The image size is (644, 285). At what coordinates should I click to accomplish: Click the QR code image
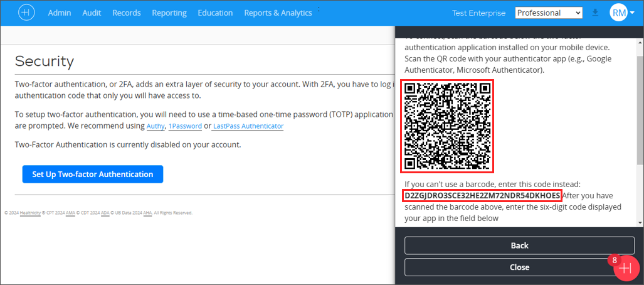click(447, 126)
